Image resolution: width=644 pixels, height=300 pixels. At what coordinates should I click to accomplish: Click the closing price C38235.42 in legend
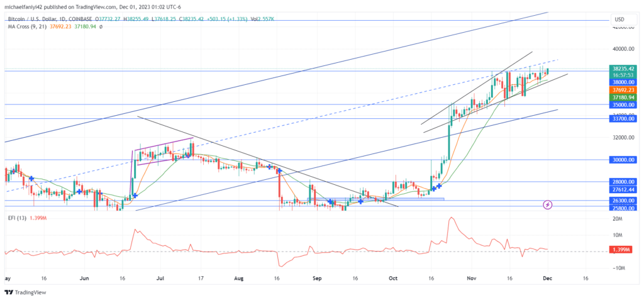[190, 19]
